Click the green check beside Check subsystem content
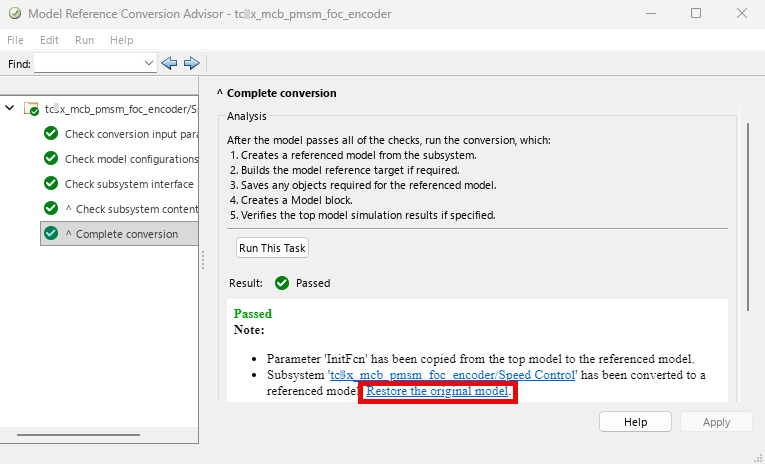The width and height of the screenshot is (765, 464). [x=51, y=208]
